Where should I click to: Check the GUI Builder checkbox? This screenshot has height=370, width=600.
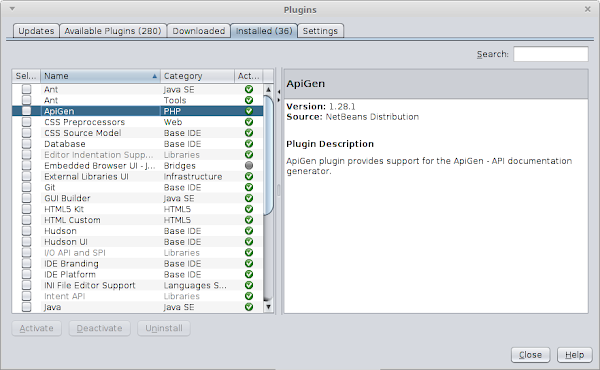click(x=26, y=198)
